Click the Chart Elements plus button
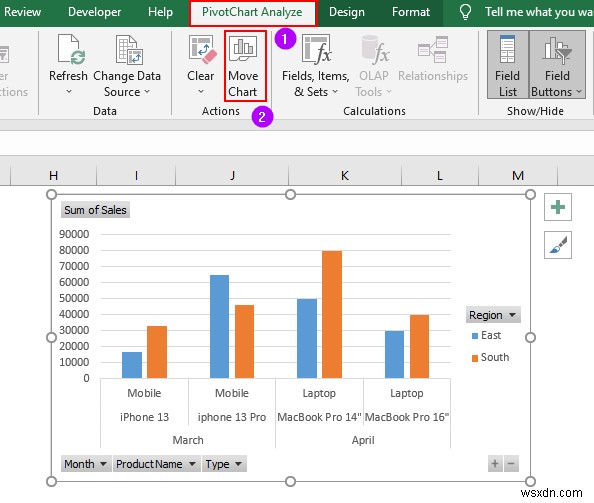The image size is (594, 503). point(557,207)
